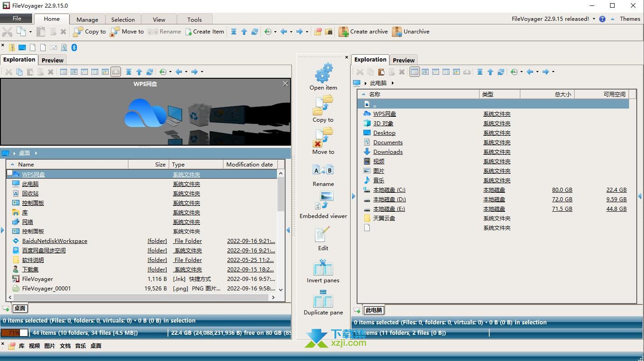This screenshot has height=361, width=644.
Task: Toggle colored icons view mode in right pane
Action: (456, 71)
